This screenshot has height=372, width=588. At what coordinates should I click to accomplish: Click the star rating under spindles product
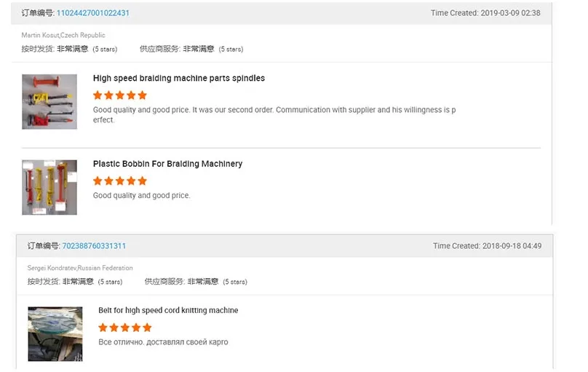[120, 95]
